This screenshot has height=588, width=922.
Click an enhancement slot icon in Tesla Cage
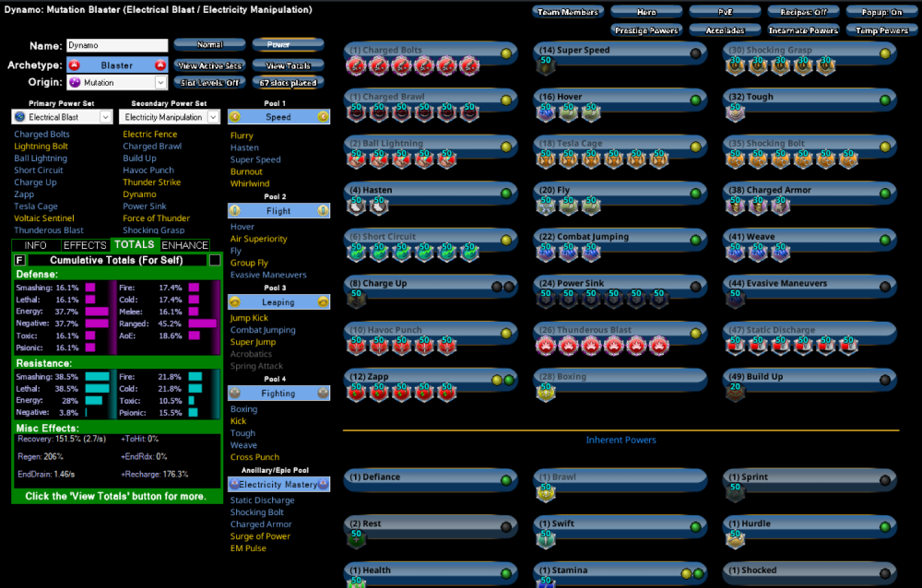tap(544, 159)
